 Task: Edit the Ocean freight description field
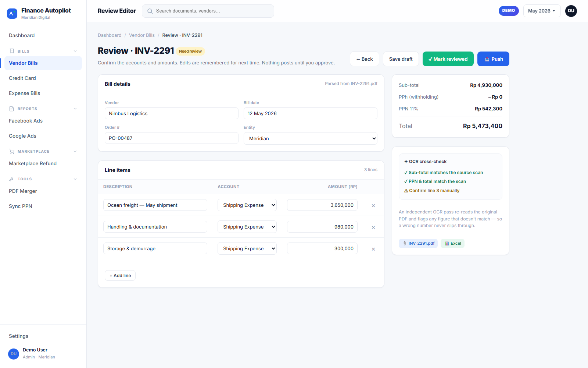click(x=155, y=205)
